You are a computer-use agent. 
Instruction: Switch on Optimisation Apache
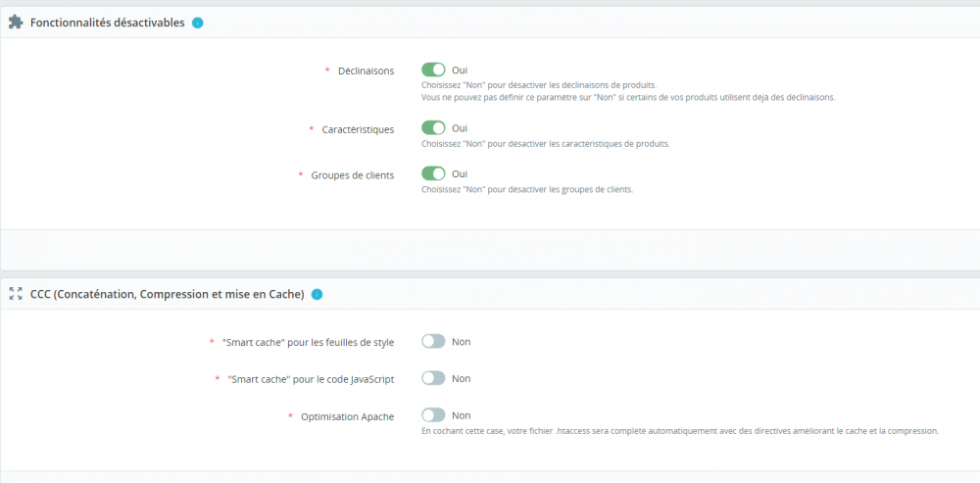(x=433, y=415)
